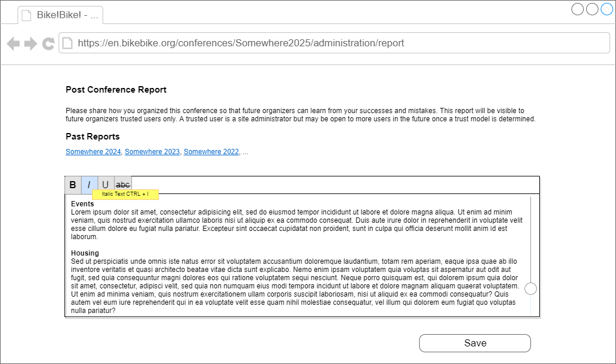Click the page icon inside the address bar
The width and height of the screenshot is (616, 364).
tap(67, 43)
